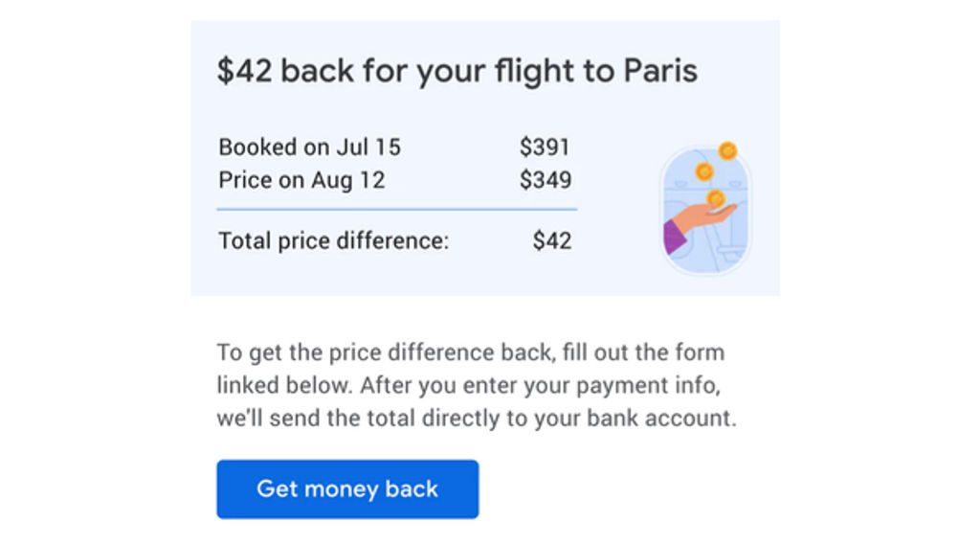
Task: Click the Total price difference label
Action: tap(333, 240)
